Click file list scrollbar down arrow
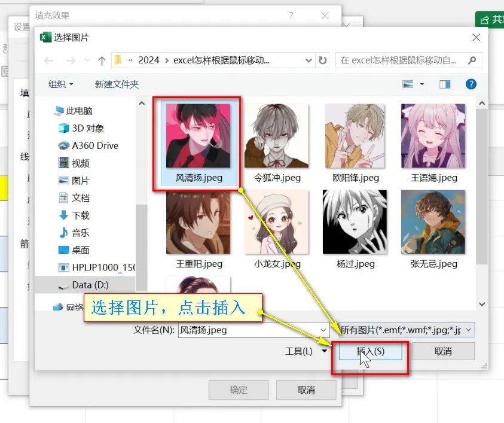 click(482, 304)
